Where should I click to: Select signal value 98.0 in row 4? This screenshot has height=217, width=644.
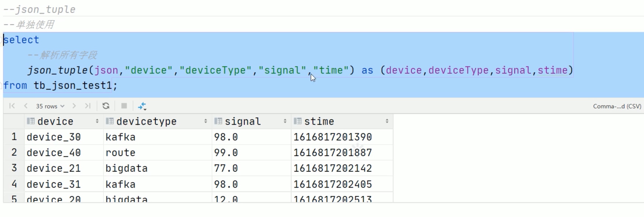251,184
